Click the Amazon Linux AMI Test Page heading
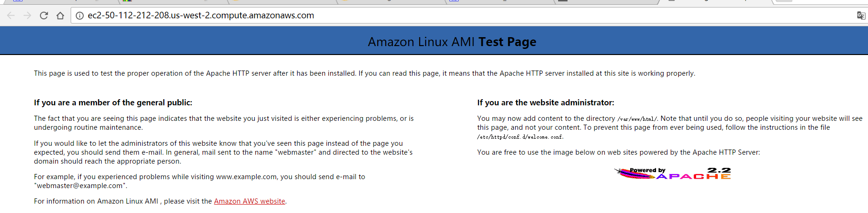The width and height of the screenshot is (868, 213). [452, 42]
